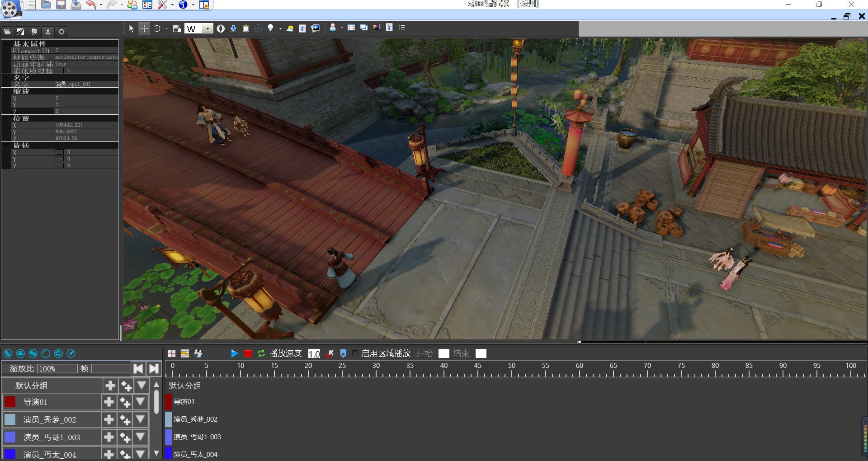Open the users/actors icon in quick toolbar
This screenshot has height=461, width=868.
(x=132, y=5)
